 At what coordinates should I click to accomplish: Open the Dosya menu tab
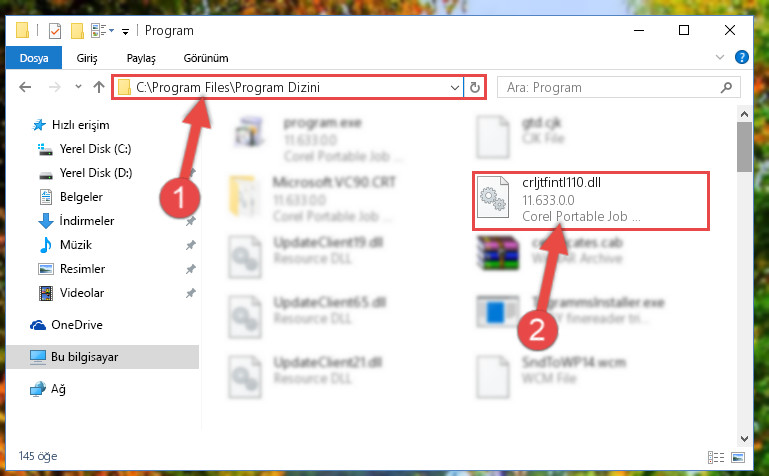(x=34, y=58)
